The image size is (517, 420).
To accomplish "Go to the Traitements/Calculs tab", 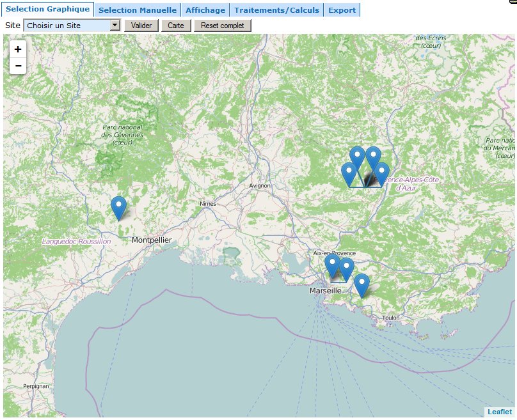I will [x=276, y=10].
